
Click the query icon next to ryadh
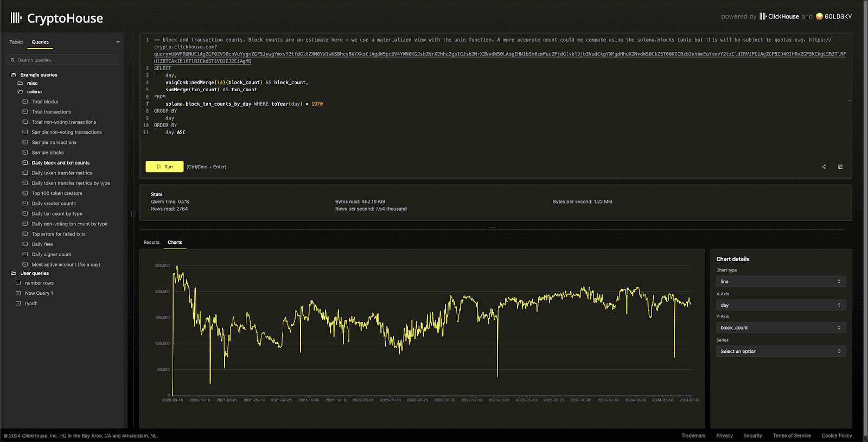[x=18, y=304]
